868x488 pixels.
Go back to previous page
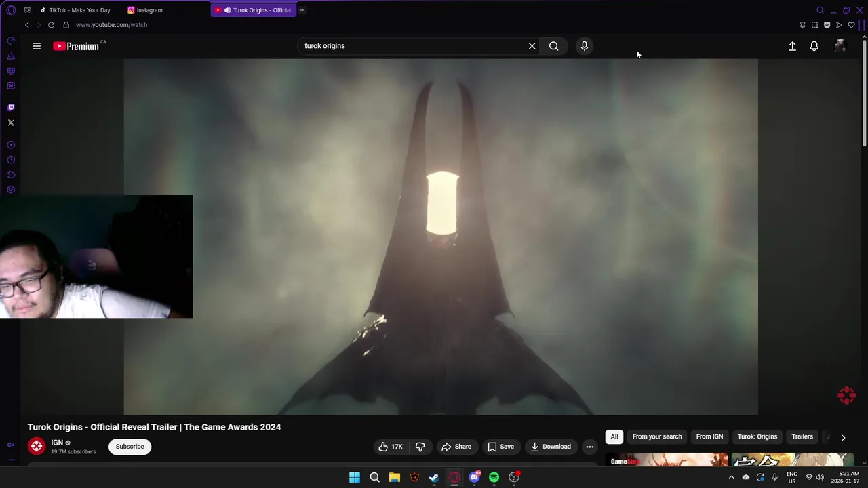(x=27, y=25)
